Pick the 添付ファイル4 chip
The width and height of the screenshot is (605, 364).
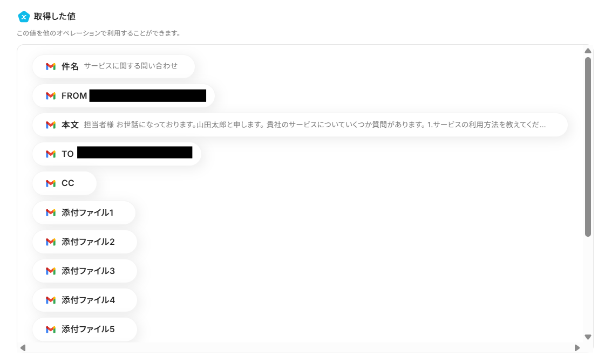pos(85,300)
